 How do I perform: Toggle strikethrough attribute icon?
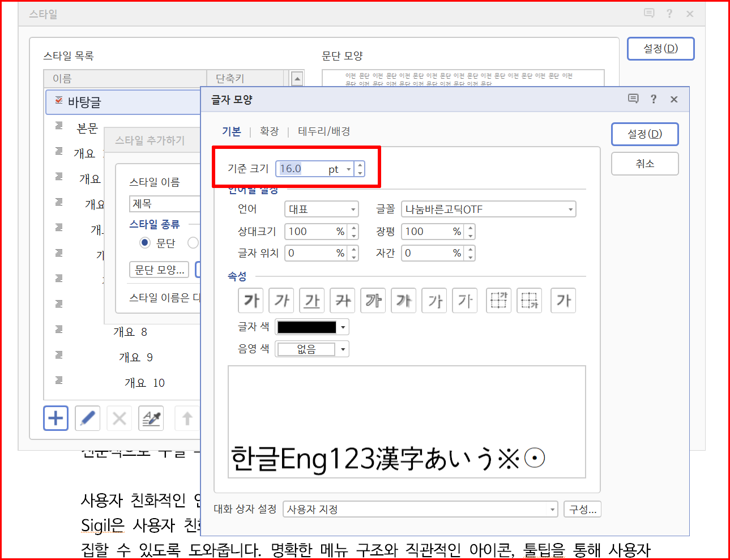coord(343,301)
